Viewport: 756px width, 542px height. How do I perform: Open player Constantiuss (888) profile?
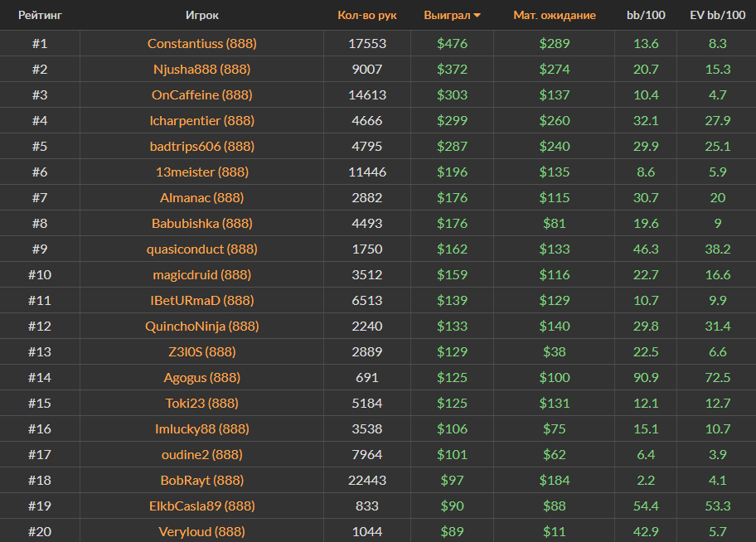(202, 43)
